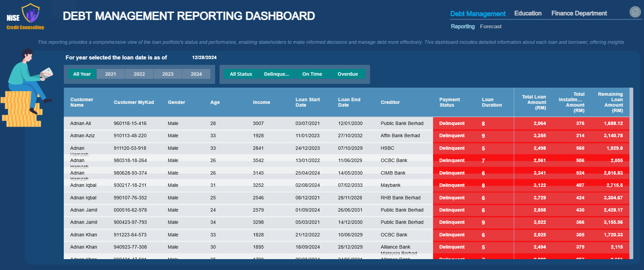Filter loans by year 2022

click(x=139, y=74)
